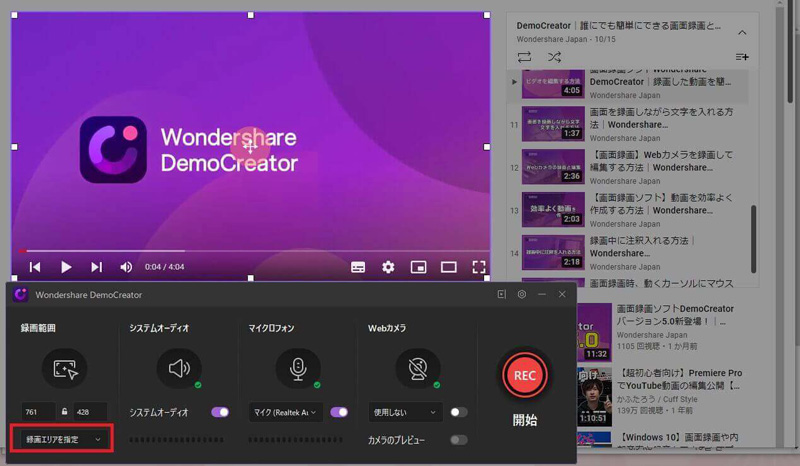Click the microphone level meter
The height and width of the screenshot is (466, 800).
pyautogui.click(x=295, y=439)
